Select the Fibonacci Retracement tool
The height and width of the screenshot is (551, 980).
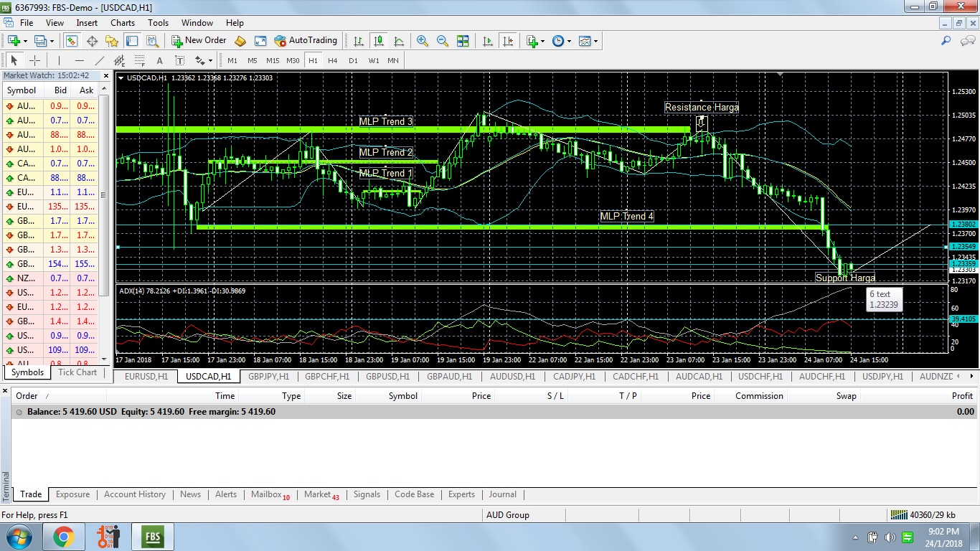click(x=139, y=61)
